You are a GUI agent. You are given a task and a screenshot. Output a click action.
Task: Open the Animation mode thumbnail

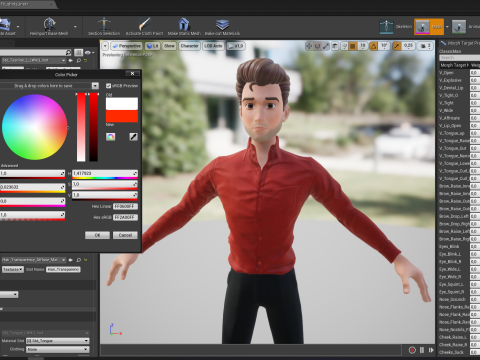[459, 27]
